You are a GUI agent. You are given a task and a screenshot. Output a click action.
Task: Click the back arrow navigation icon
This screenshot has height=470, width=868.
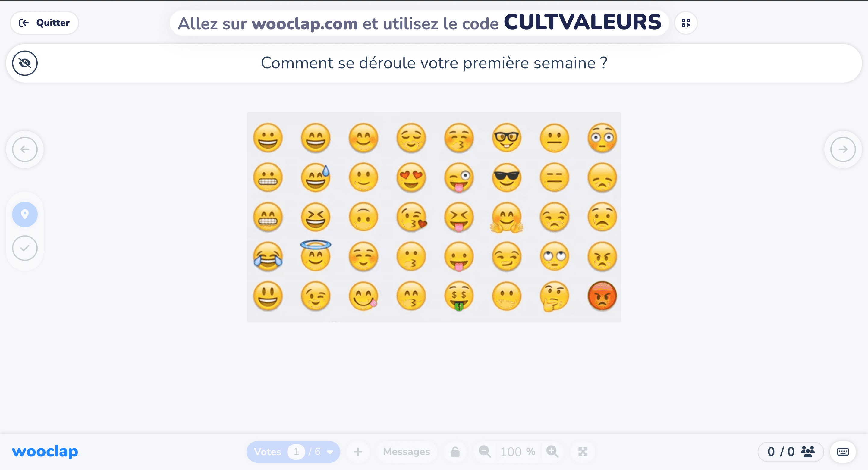tap(25, 149)
